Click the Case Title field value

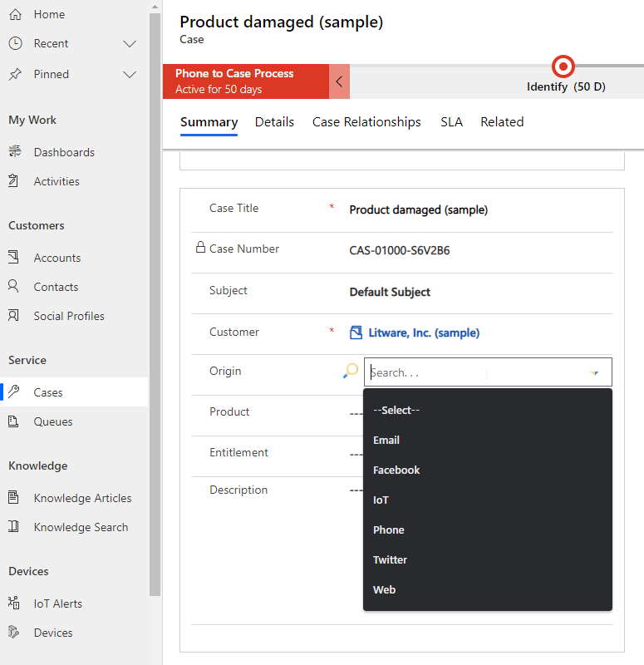[x=419, y=210]
